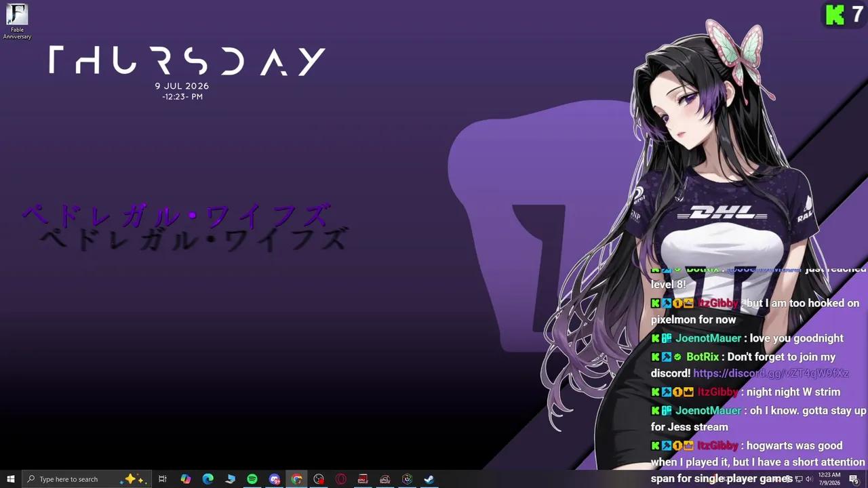Click the 'hogwarts was good' chat message
The height and width of the screenshot is (488, 868).
(x=758, y=462)
